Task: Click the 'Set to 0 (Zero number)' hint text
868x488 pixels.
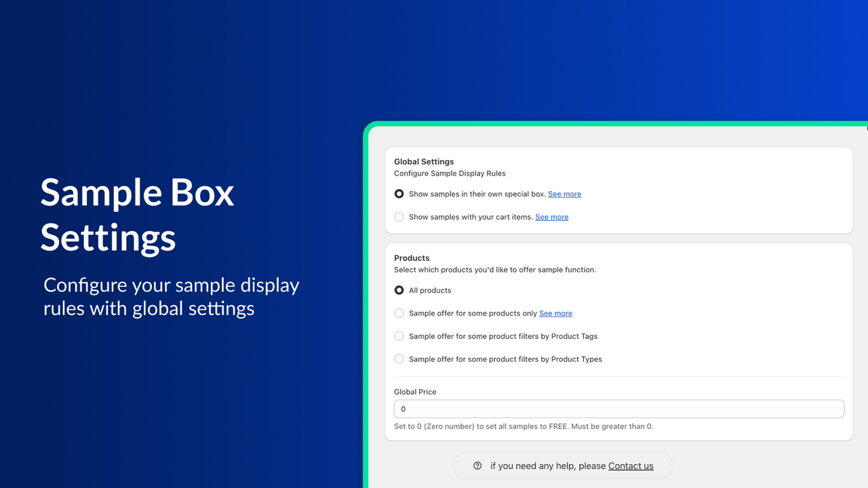Action: point(524,426)
